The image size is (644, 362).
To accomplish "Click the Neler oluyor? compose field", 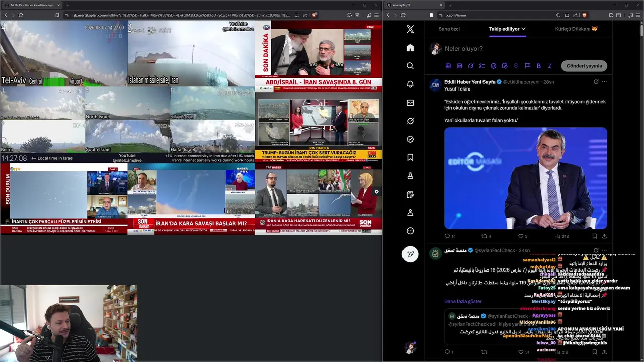I will (525, 49).
